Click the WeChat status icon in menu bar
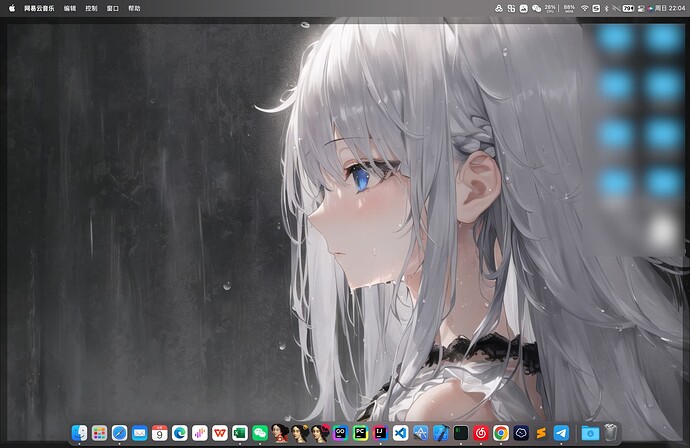 (x=536, y=8)
